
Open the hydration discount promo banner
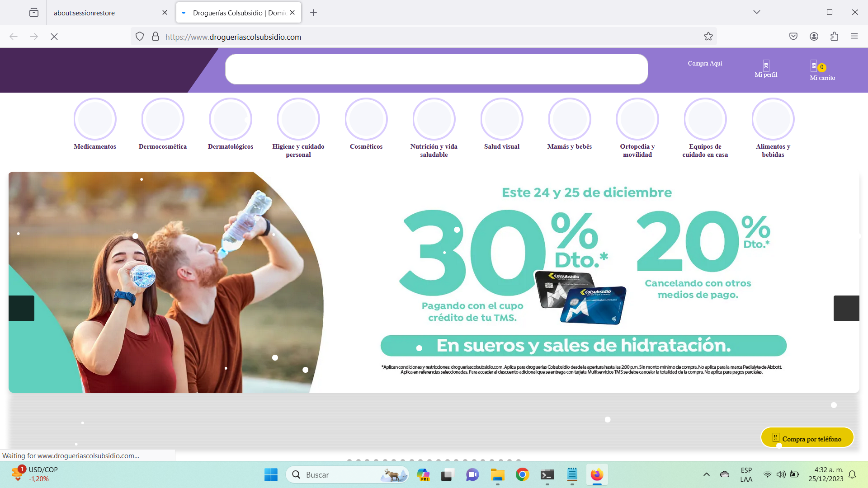(x=434, y=282)
